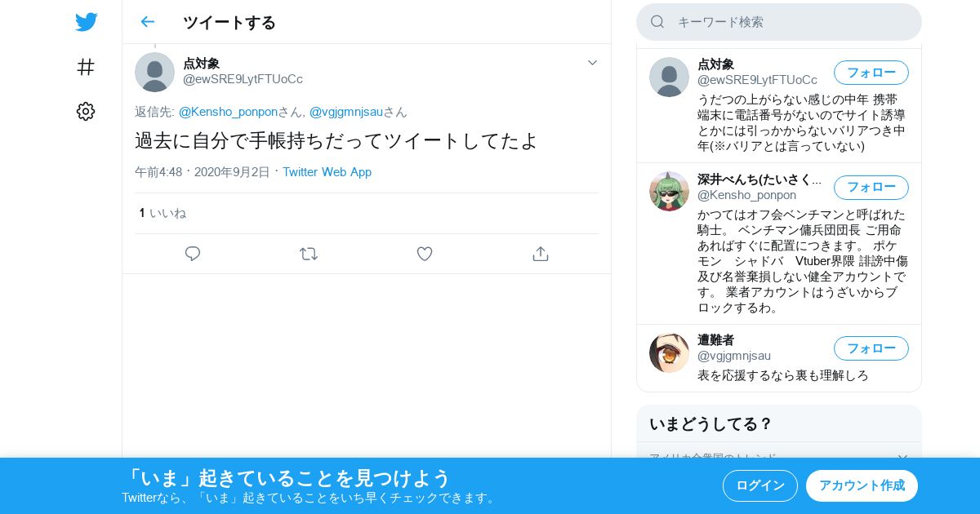Screen dimensions: 980x514
Task: Reply to the tweet via speech bubble icon
Action: click(193, 254)
